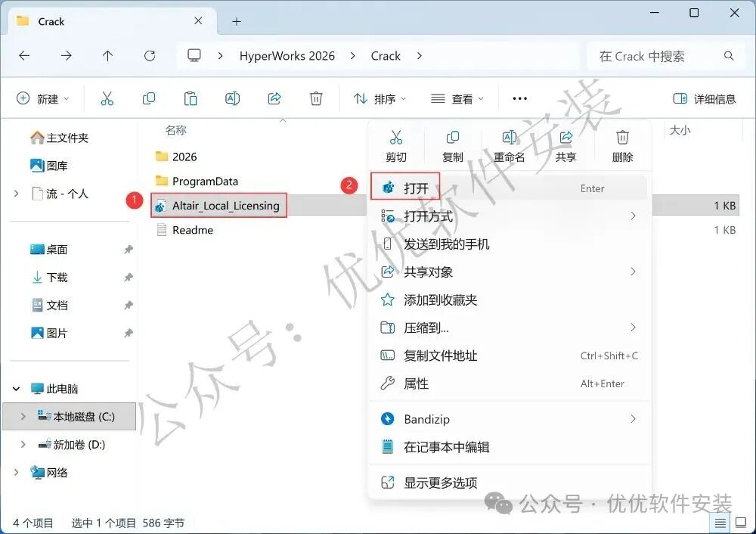Open 图库 in the sidebar
This screenshot has width=756, height=534.
tap(48, 166)
